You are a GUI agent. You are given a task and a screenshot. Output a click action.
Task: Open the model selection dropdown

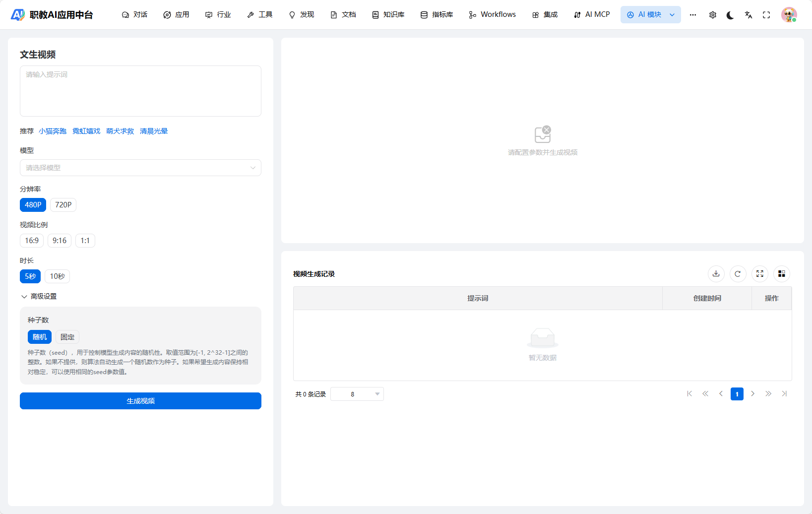pyautogui.click(x=140, y=168)
